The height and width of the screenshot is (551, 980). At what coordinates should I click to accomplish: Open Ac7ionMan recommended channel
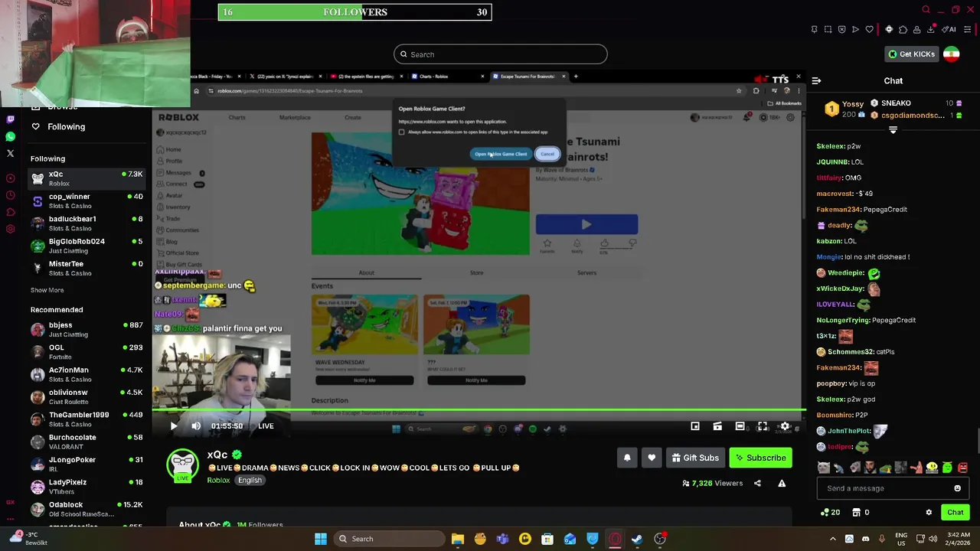[x=87, y=374]
